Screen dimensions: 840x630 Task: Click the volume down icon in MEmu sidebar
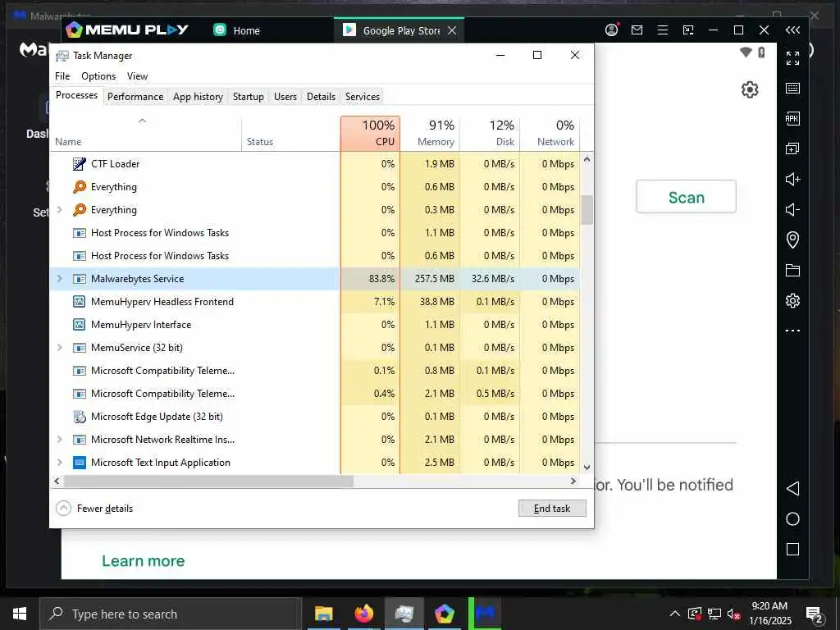click(792, 209)
